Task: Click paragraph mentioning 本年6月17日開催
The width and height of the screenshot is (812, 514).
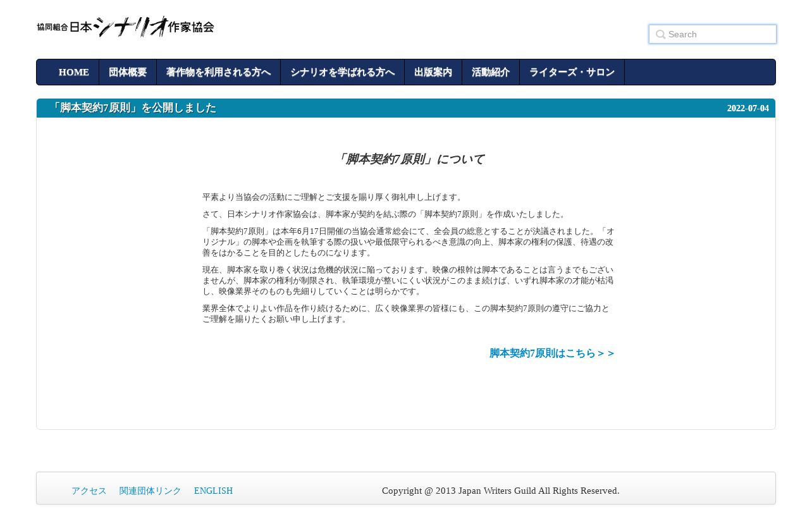Action: pyautogui.click(x=409, y=242)
